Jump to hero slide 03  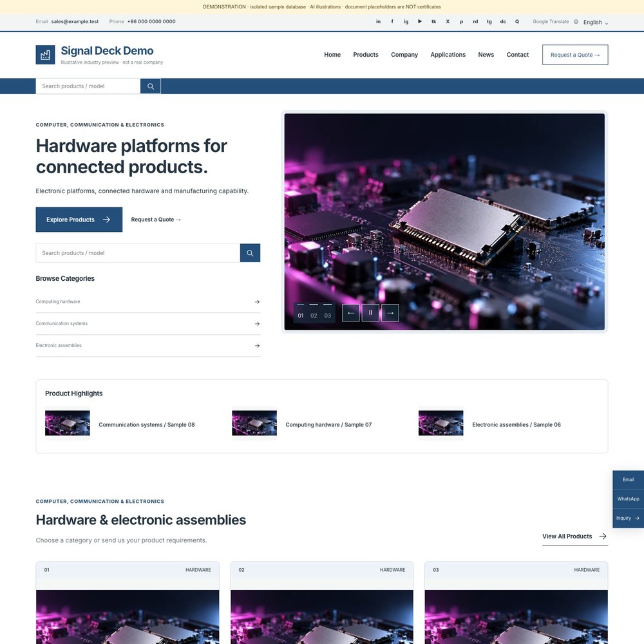[327, 313]
